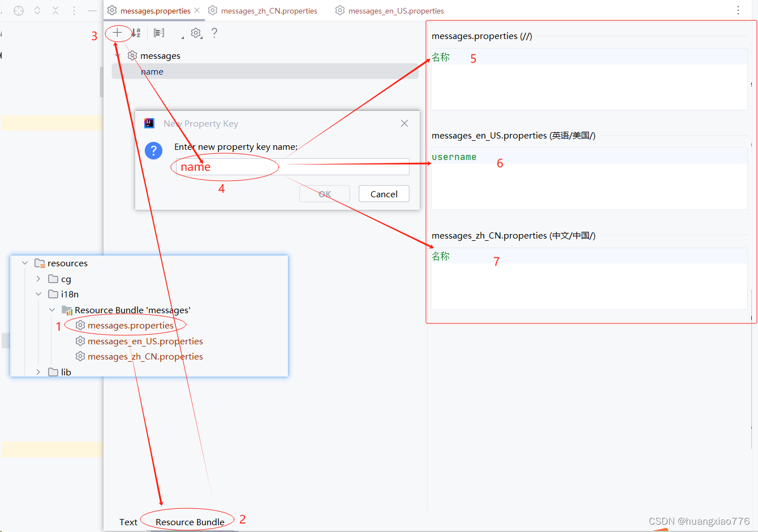
Task: Click the messages.properties (//) section label
Action: point(482,36)
